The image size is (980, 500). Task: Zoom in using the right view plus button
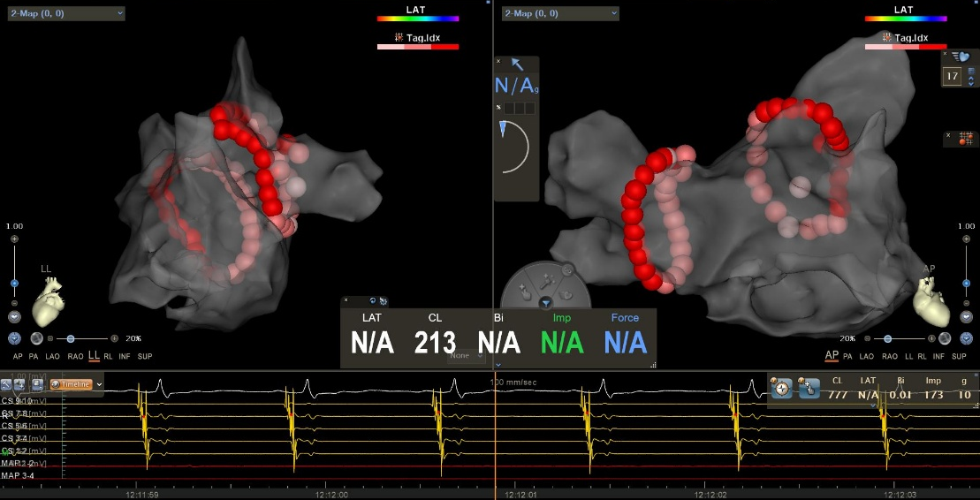(x=966, y=239)
